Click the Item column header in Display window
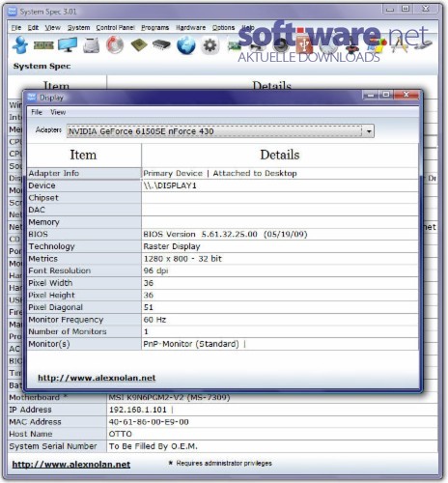 point(84,155)
